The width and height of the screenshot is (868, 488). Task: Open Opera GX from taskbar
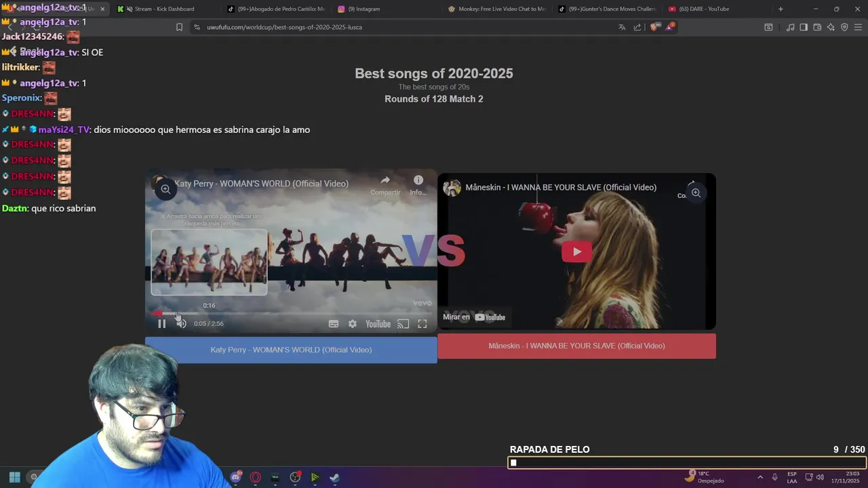tap(256, 477)
